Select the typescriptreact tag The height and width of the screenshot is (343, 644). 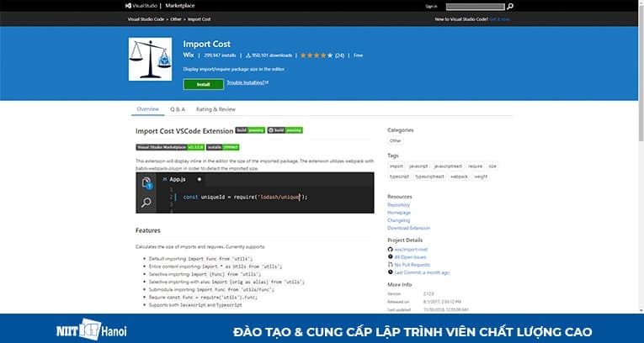[429, 177]
